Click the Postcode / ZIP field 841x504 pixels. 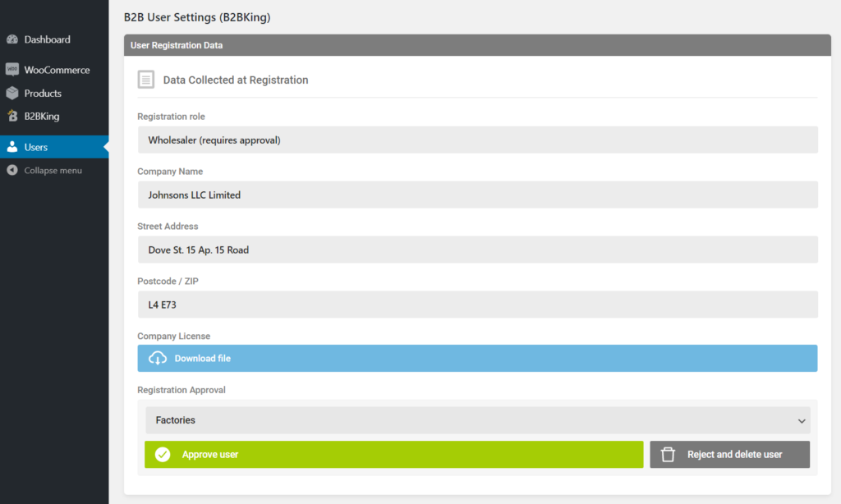point(477,305)
